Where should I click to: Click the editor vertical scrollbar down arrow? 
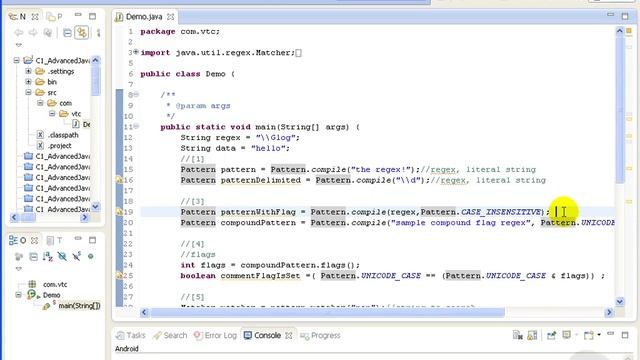pyautogui.click(x=620, y=302)
